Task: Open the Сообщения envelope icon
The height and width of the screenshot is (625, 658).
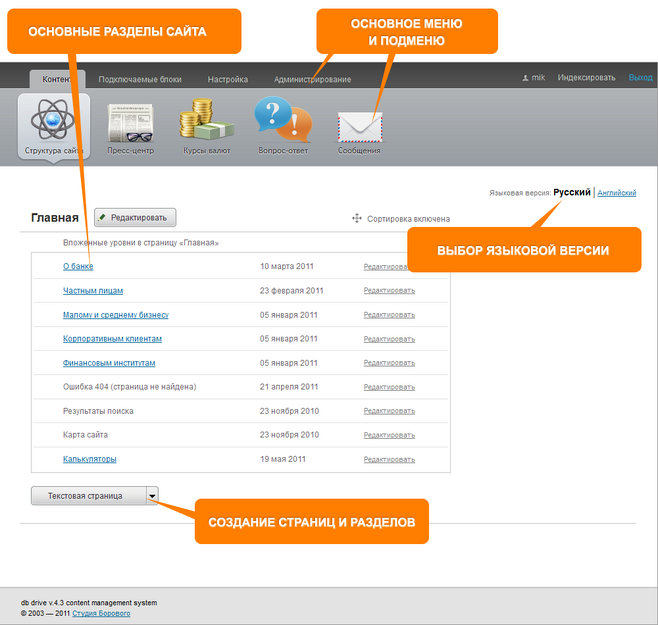Action: click(x=360, y=127)
